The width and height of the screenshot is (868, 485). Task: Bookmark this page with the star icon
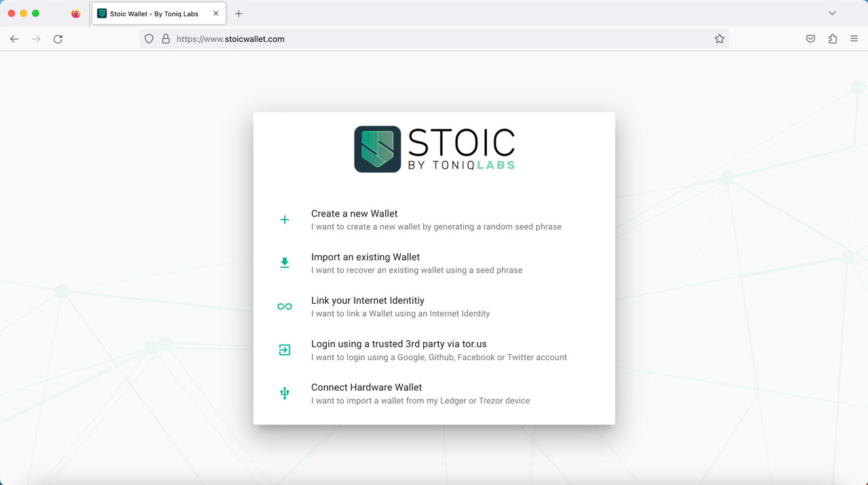point(719,39)
